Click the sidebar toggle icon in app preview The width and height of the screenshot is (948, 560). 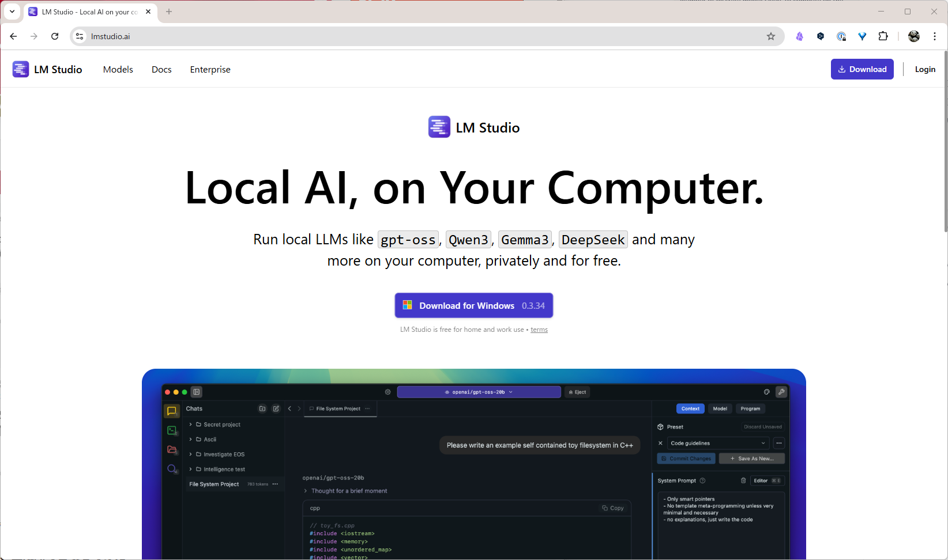click(x=197, y=392)
